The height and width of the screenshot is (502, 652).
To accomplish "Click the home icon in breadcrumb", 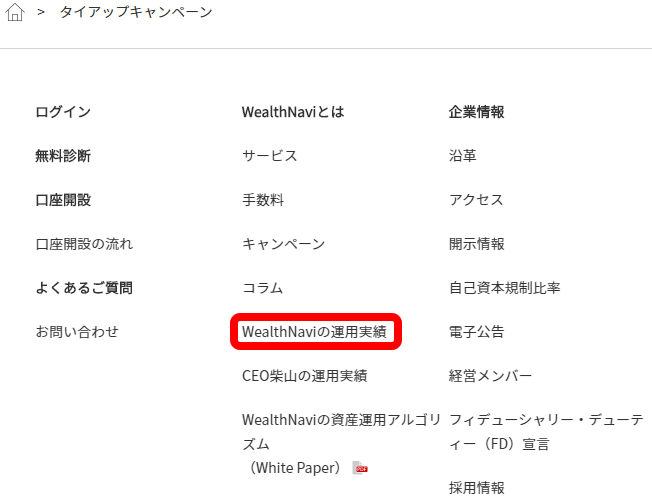I will coord(15,12).
